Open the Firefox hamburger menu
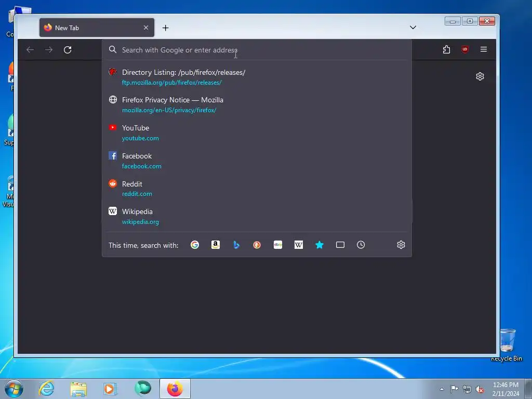 (x=484, y=49)
